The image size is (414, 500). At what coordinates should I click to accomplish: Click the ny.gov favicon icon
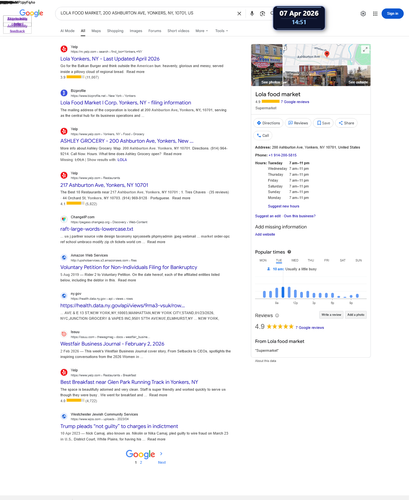(64, 296)
